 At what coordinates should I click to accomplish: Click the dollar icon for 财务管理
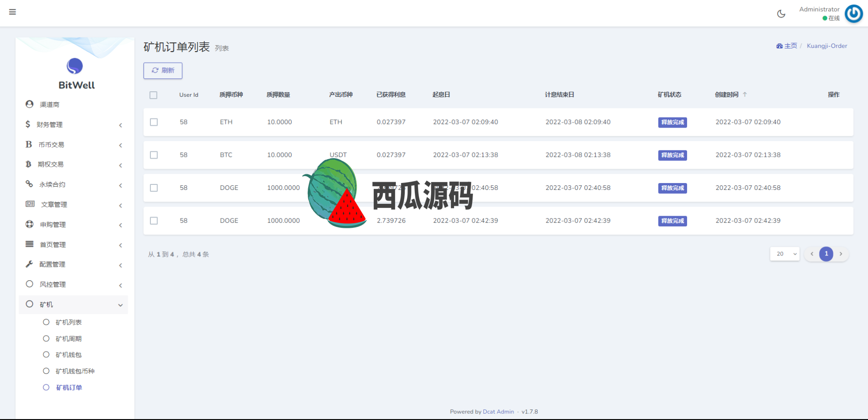(28, 124)
